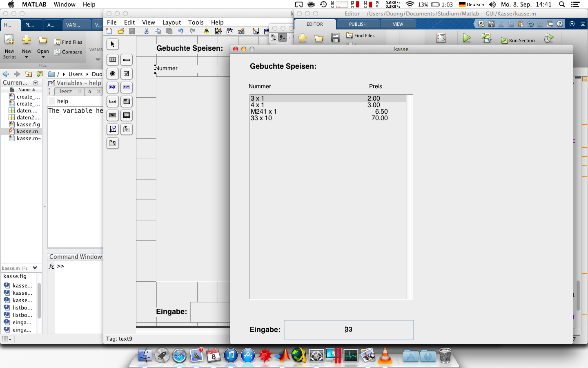Viewport: 588px width, 368px height.
Task: Click the Align Objects toolbar icon
Action: 207,31
